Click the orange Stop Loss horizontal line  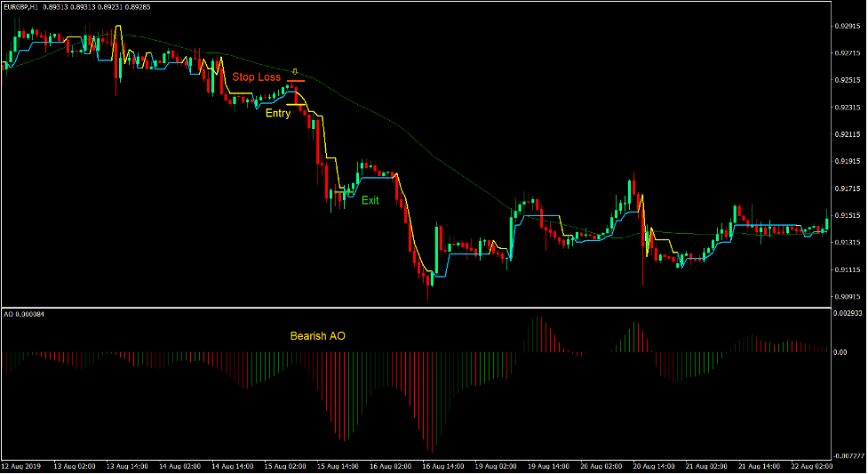[x=296, y=82]
